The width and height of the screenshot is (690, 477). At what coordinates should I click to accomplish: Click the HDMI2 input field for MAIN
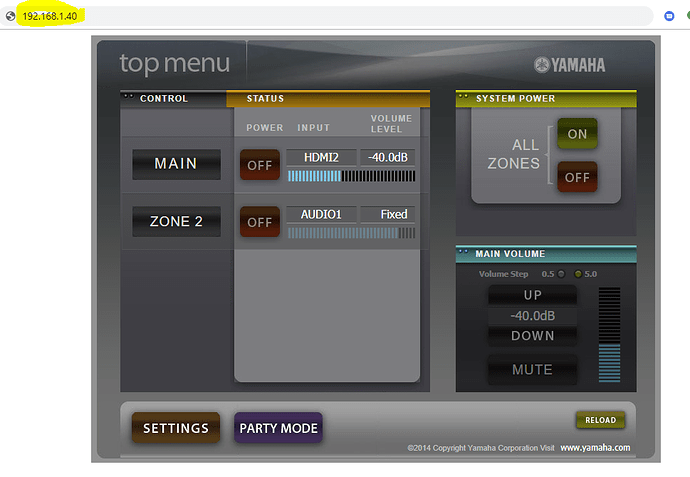click(x=321, y=157)
